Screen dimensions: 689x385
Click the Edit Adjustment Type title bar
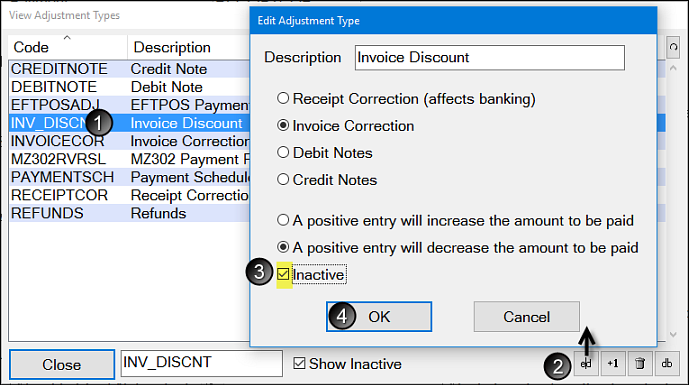453,21
